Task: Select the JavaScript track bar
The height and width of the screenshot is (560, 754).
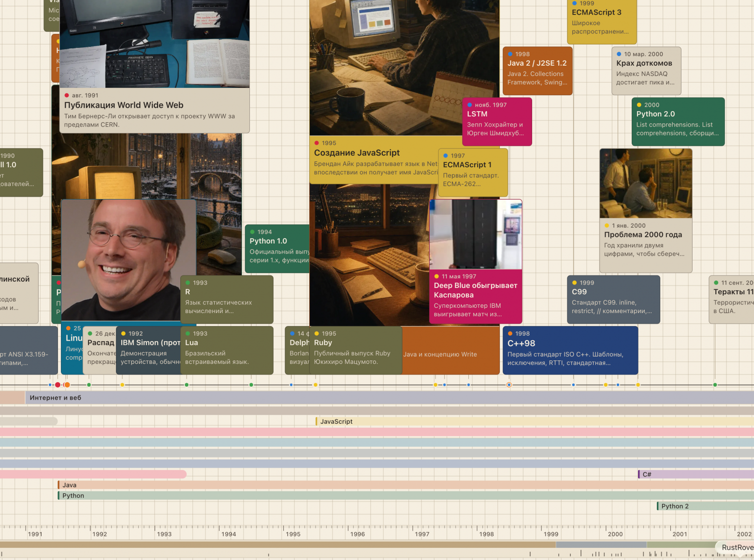Action: click(535, 421)
